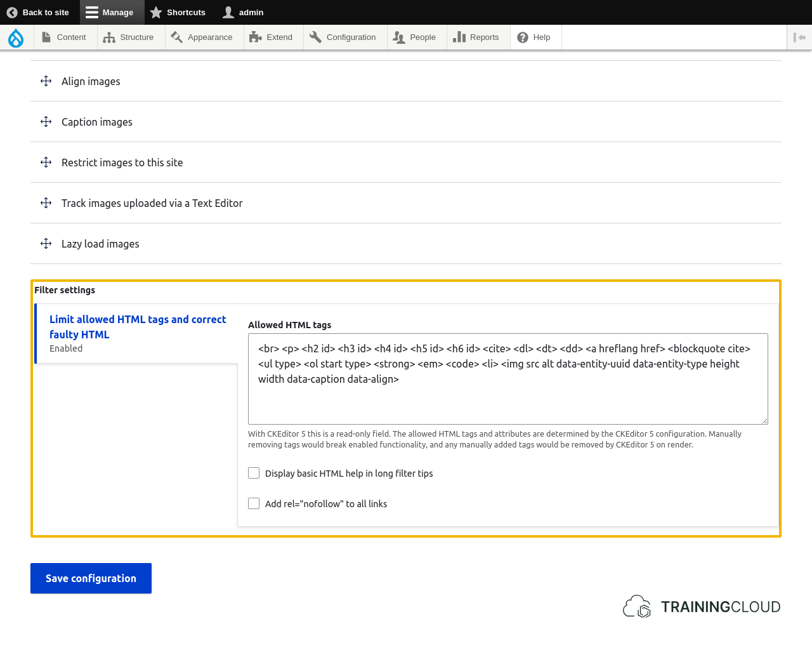Click the drag handle for Caption images
This screenshot has width=812, height=650.
46,122
